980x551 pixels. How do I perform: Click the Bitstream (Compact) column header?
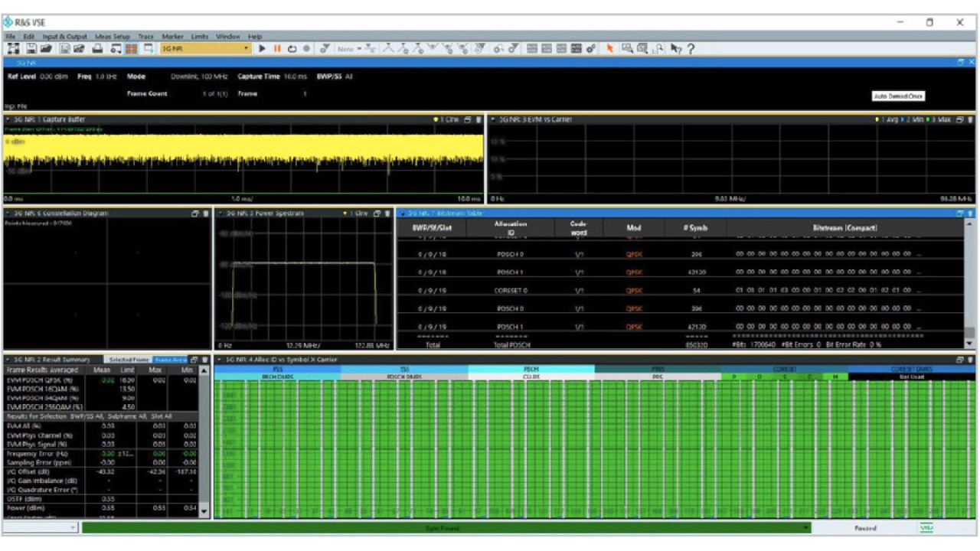coord(845,228)
